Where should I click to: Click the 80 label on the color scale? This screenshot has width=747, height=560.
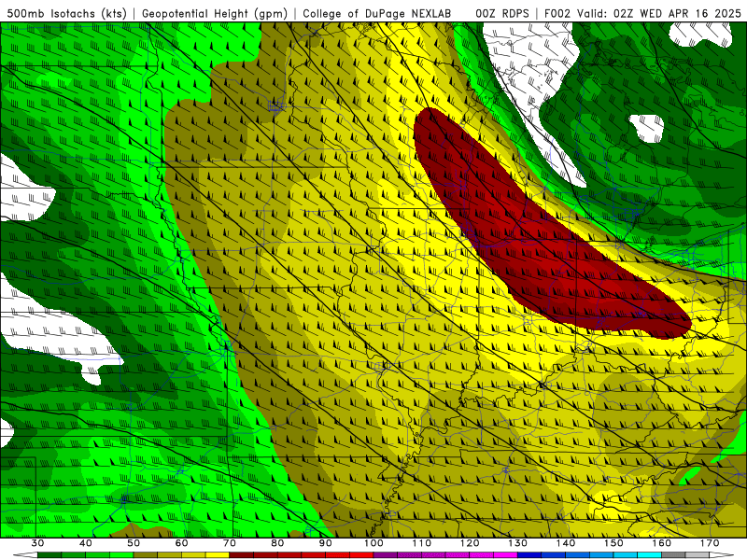pos(277,543)
